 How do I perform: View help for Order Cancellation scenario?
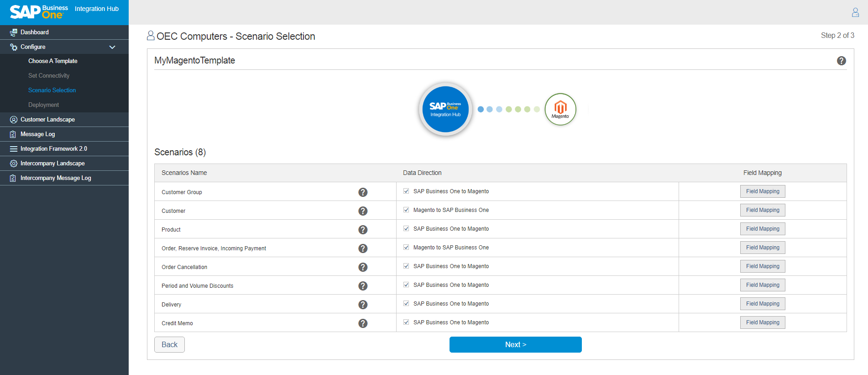[x=363, y=267]
